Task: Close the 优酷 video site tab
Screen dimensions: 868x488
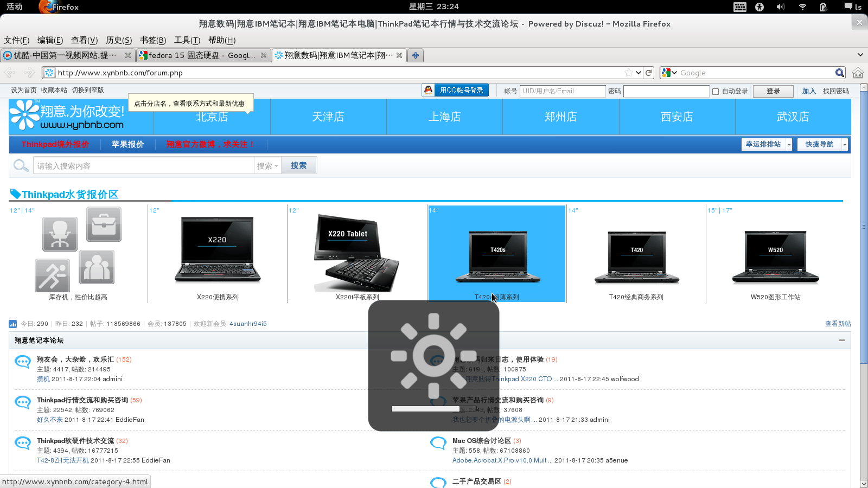Action: point(128,55)
